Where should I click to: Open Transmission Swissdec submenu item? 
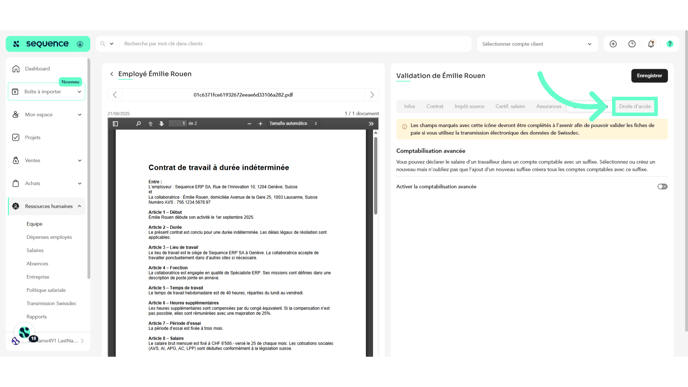coord(51,303)
